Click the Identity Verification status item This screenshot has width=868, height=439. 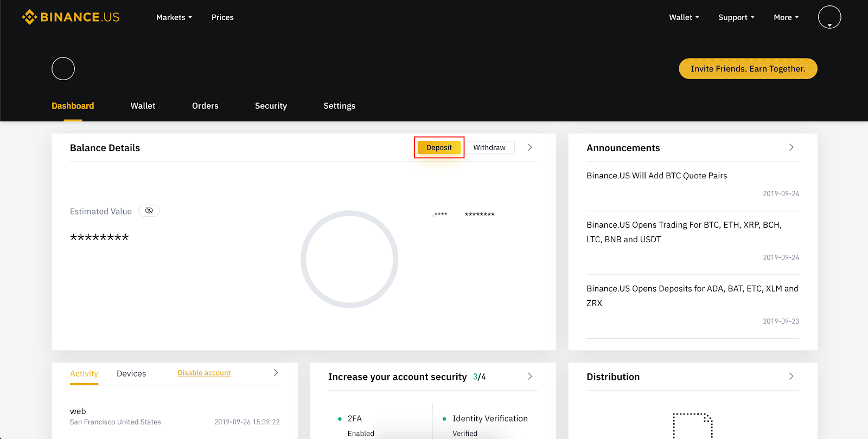point(485,425)
